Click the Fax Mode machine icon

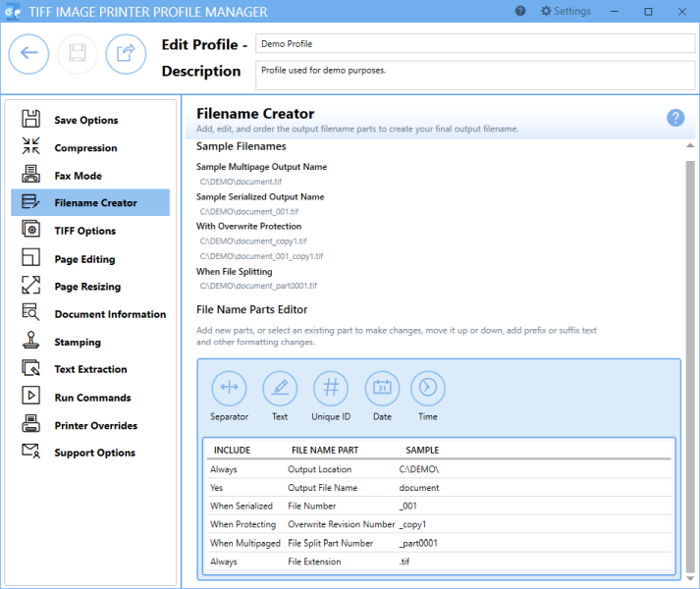click(x=30, y=174)
